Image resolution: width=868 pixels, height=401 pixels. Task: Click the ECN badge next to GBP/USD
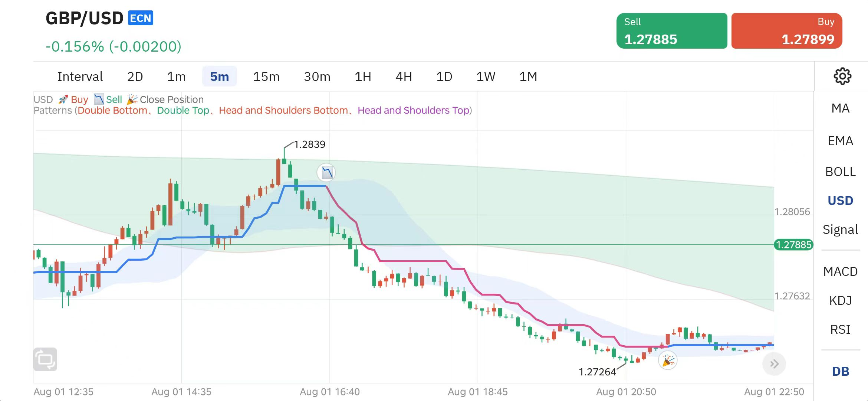pos(141,18)
